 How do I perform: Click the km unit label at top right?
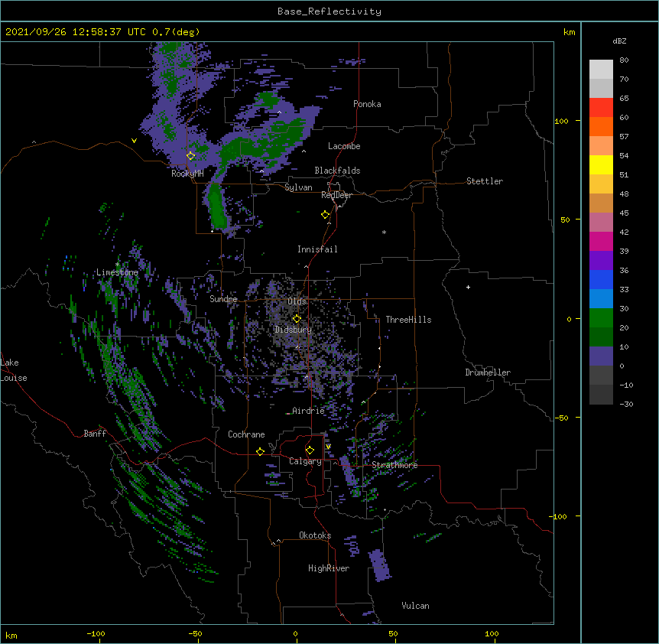click(x=570, y=32)
